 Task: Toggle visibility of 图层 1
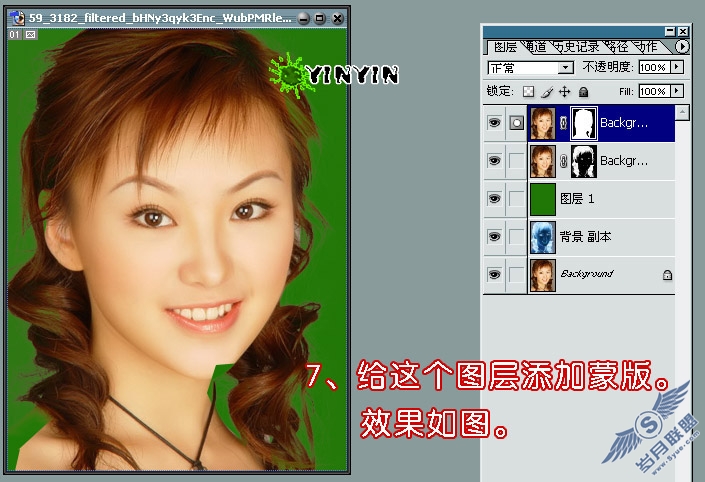pyautogui.click(x=495, y=198)
